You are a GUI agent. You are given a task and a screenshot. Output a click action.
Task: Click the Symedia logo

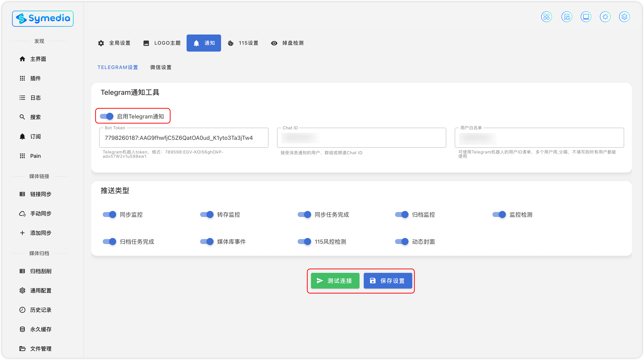click(x=43, y=18)
